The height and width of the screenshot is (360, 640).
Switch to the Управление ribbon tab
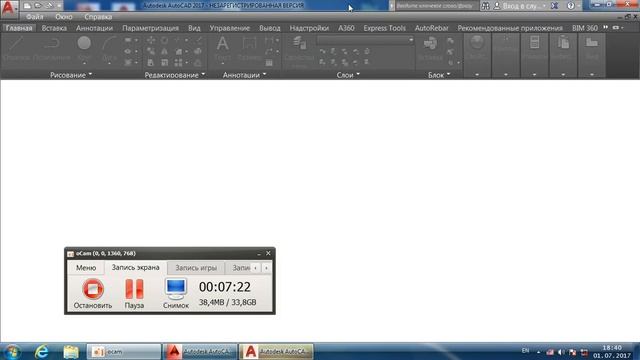229,28
